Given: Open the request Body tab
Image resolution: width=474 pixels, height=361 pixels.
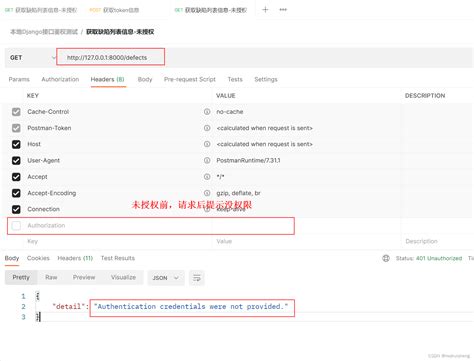Looking at the screenshot, I should [145, 79].
